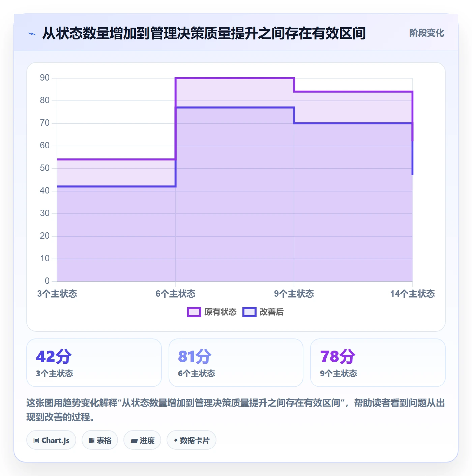The width and height of the screenshot is (472, 476).
Task: Open the 42分 data card
Action: pos(94,363)
